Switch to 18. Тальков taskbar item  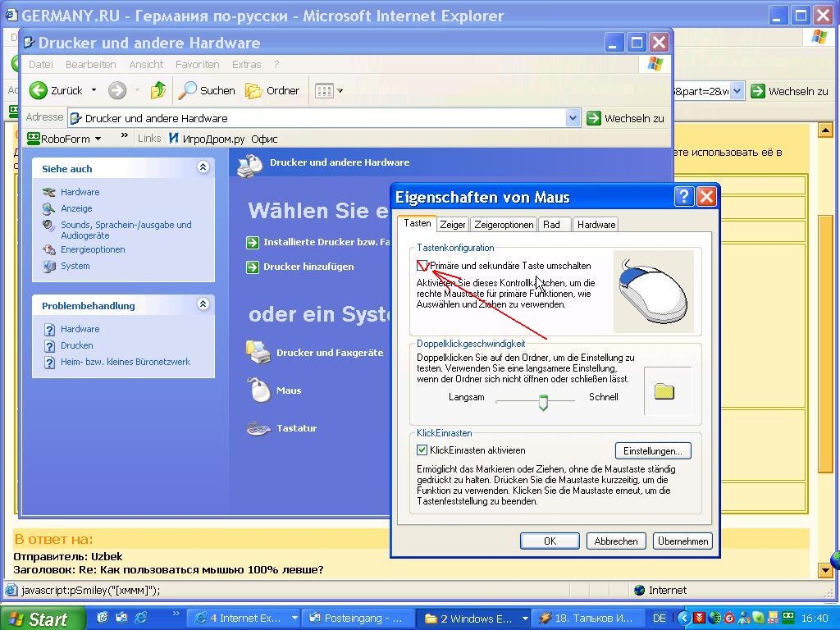(588, 619)
